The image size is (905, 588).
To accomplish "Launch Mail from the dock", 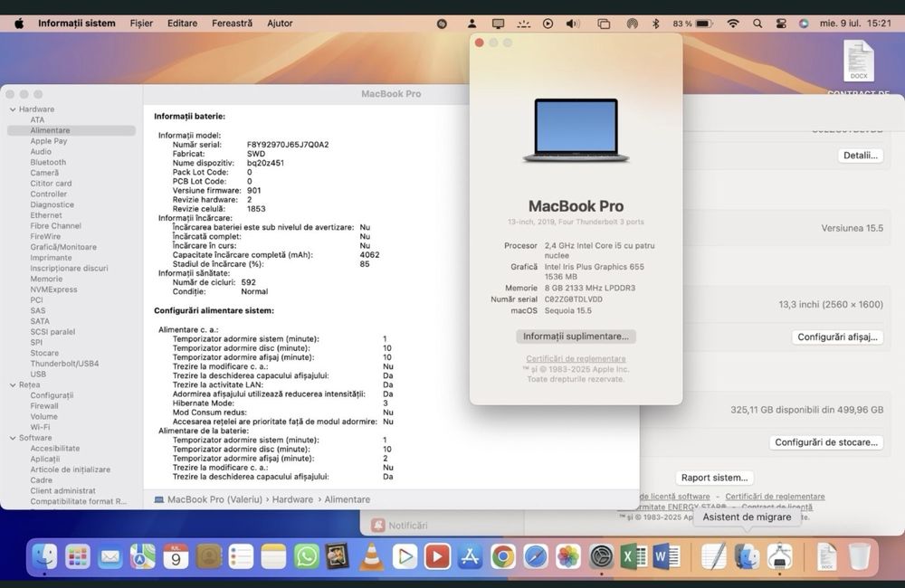I will click(110, 557).
